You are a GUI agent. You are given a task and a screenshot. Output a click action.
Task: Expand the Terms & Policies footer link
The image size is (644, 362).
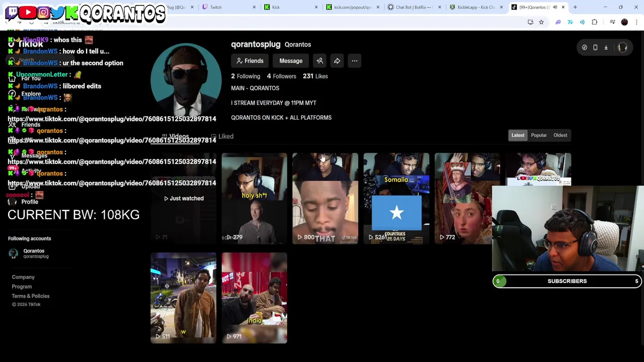[31, 296]
